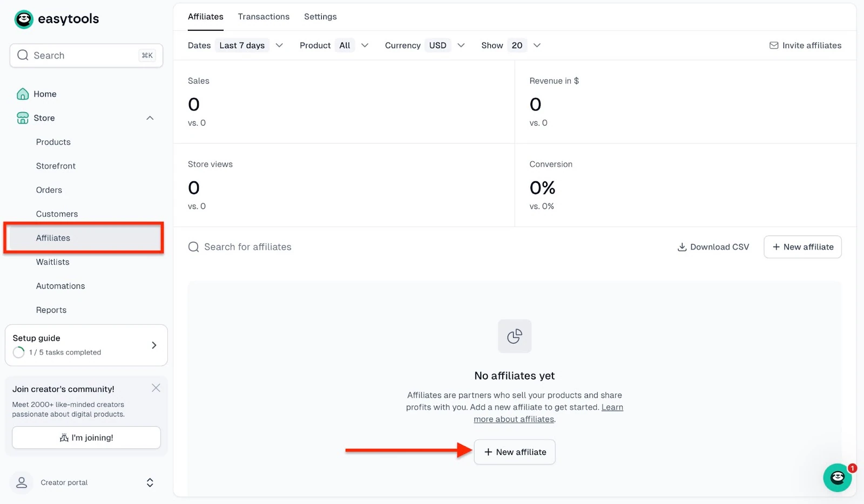Image resolution: width=864 pixels, height=504 pixels.
Task: Click the Revenue in $ label
Action: click(554, 81)
